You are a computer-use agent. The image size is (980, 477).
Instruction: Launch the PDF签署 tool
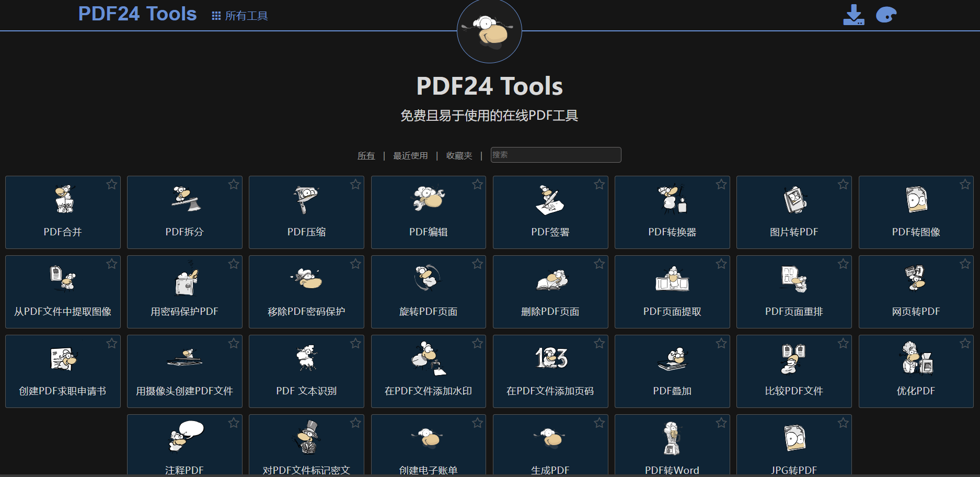[550, 212]
